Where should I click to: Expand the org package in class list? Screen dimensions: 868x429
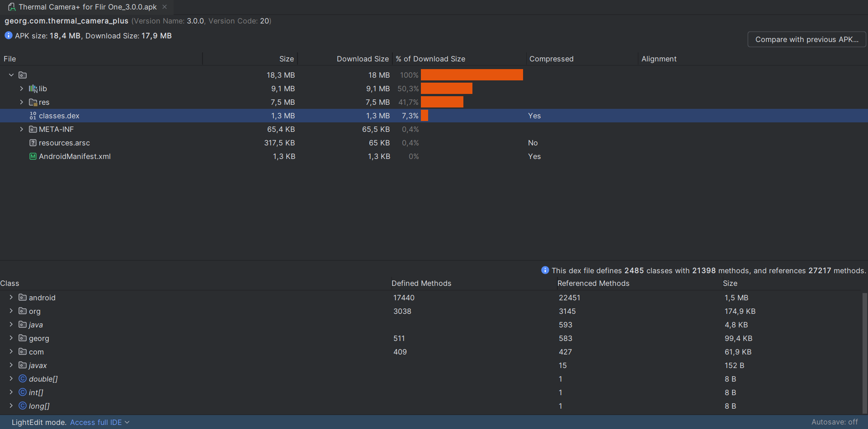pyautogui.click(x=11, y=311)
